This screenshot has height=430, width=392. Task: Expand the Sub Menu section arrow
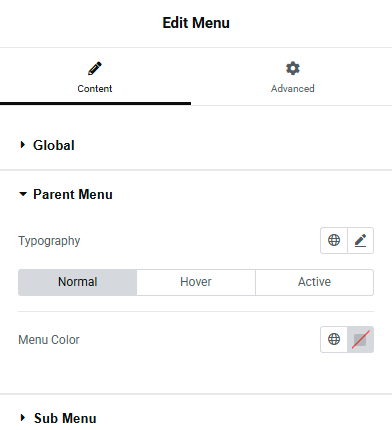(x=23, y=417)
